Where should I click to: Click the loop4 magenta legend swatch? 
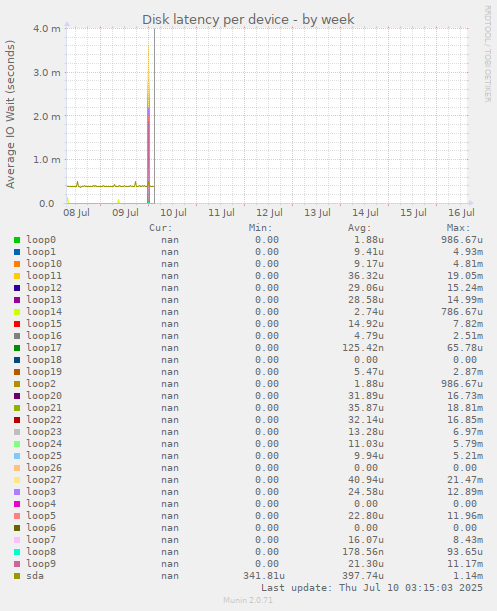tap(17, 504)
